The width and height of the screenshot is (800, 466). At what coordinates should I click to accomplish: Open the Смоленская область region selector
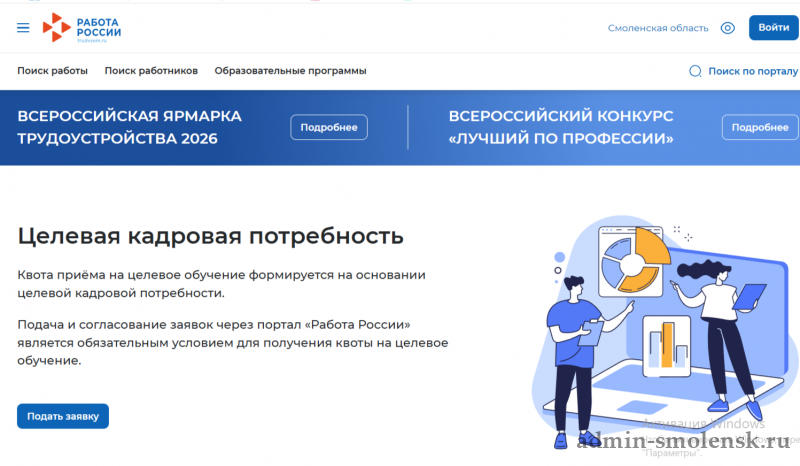[657, 28]
